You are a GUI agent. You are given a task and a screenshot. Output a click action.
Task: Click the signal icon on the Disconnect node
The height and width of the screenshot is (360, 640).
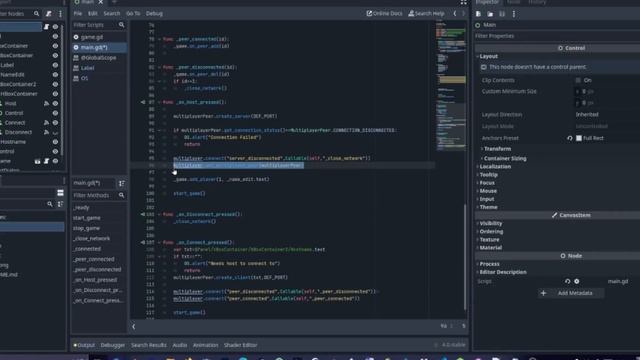(x=46, y=132)
